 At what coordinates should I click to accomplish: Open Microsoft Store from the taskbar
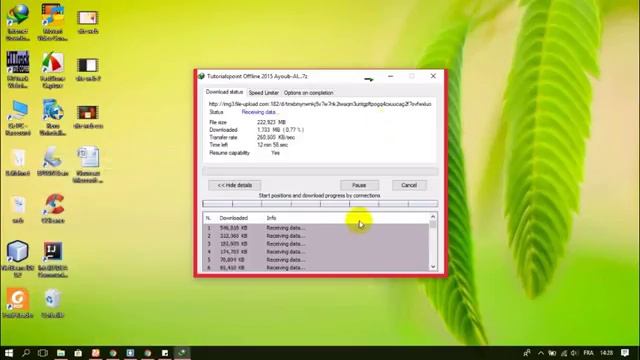78,353
